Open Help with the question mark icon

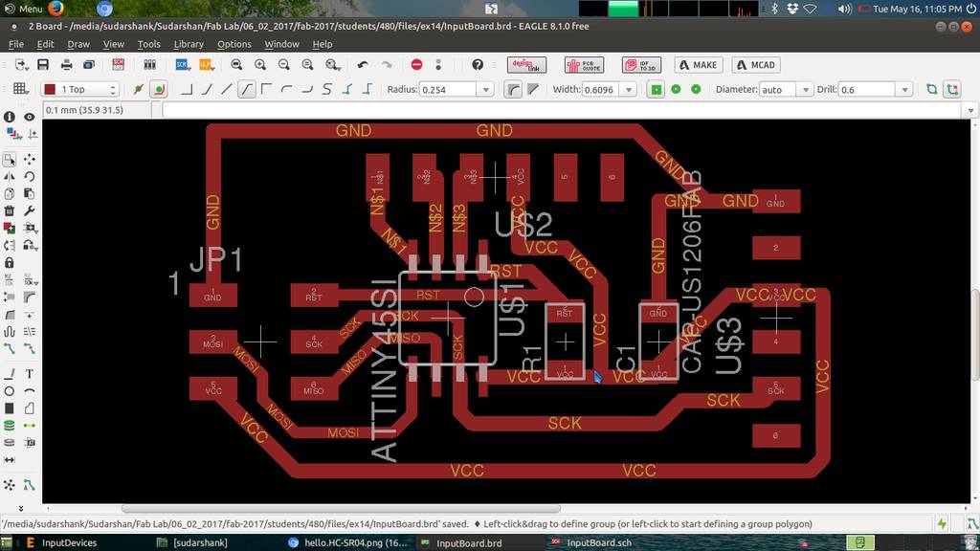[478, 64]
